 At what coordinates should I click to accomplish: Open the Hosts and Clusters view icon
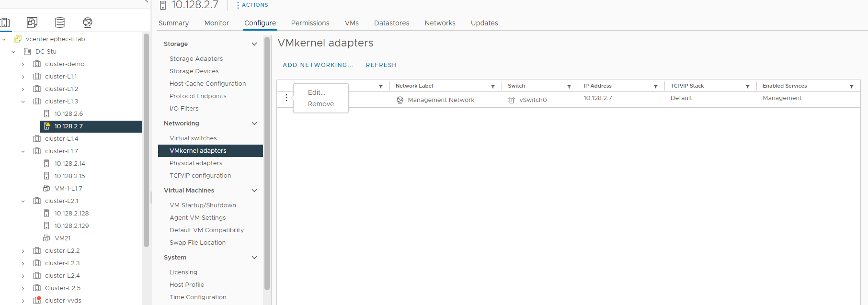click(5, 22)
